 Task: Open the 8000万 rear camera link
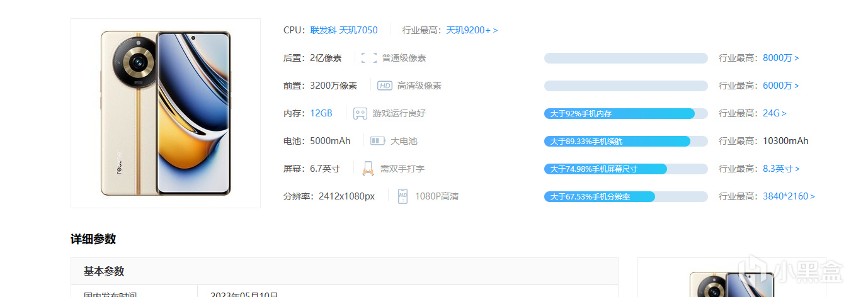780,58
